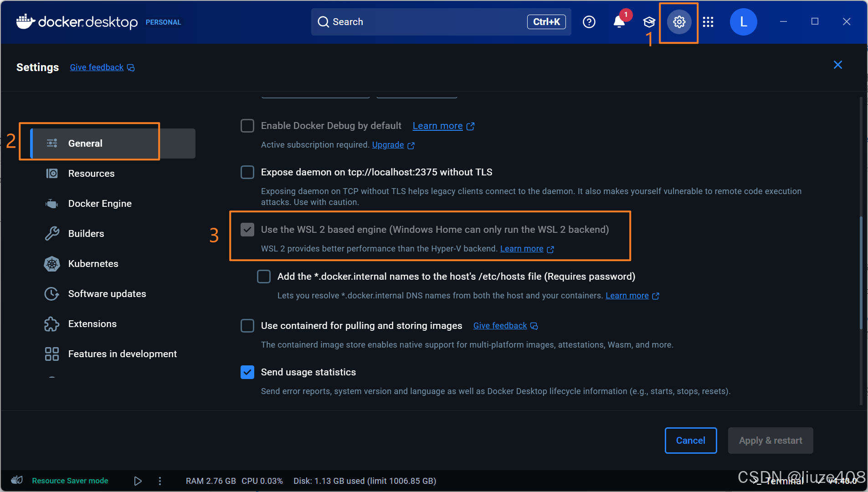
Task: Uncheck Send usage statistics
Action: pos(247,372)
